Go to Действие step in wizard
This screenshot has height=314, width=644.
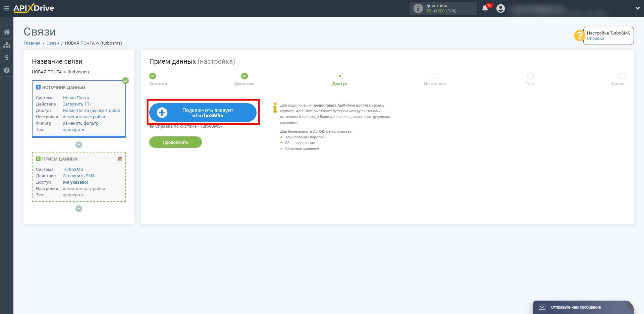pos(245,76)
